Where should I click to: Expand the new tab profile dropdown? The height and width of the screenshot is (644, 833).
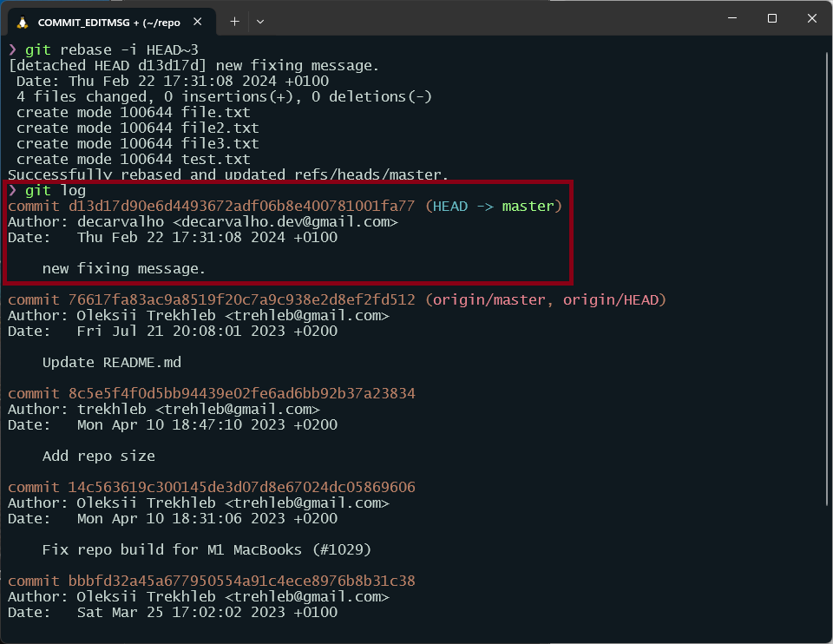[x=260, y=22]
